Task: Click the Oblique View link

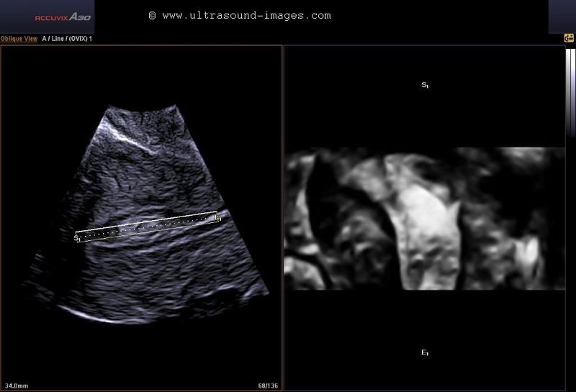Action: [19, 39]
